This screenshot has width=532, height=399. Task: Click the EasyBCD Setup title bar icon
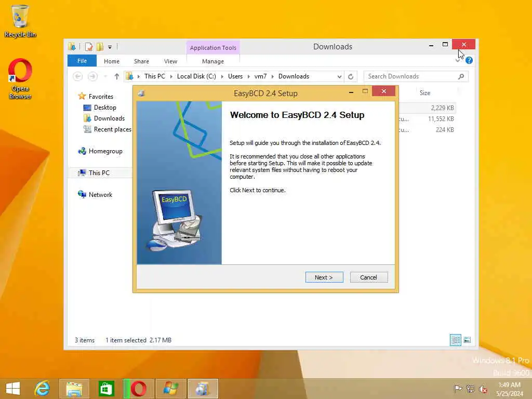click(141, 93)
